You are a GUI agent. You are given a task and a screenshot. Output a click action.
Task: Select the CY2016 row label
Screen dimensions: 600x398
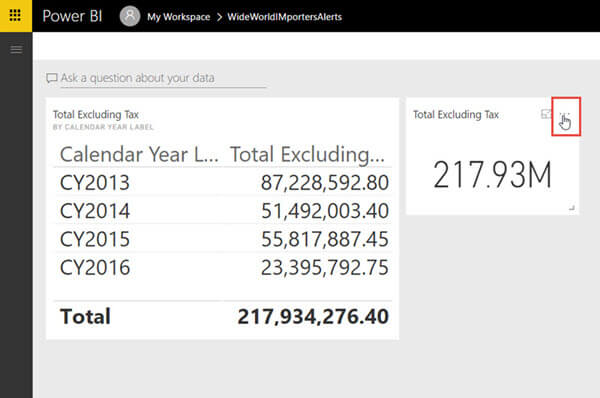[x=95, y=267]
